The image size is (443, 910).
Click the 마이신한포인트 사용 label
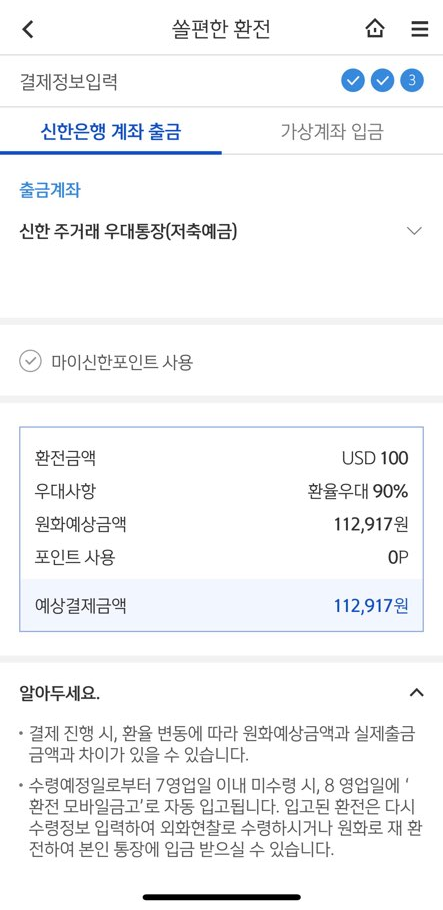122,363
